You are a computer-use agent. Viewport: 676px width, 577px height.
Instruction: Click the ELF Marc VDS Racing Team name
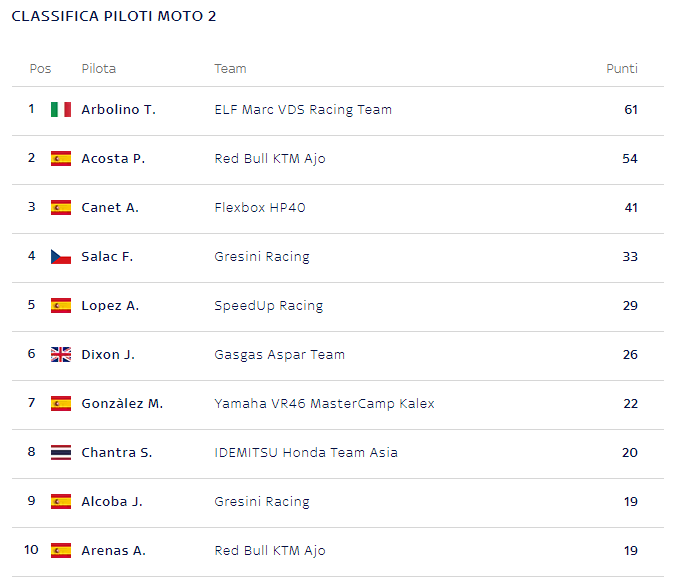[303, 110]
